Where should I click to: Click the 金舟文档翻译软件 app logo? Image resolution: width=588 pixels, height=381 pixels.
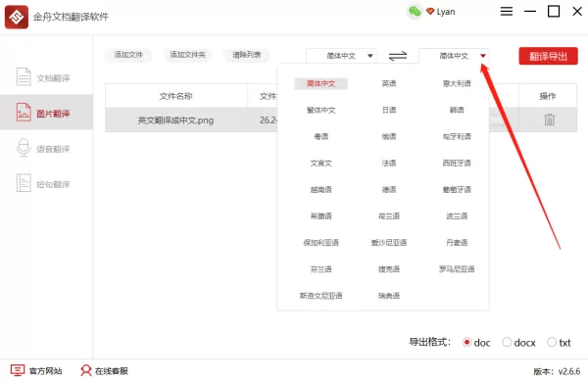point(17,17)
